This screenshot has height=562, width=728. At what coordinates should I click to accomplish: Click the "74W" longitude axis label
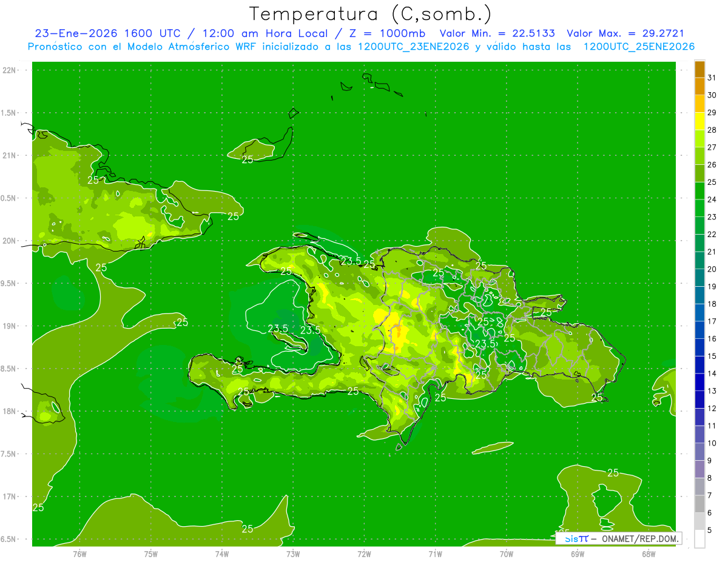(x=222, y=554)
